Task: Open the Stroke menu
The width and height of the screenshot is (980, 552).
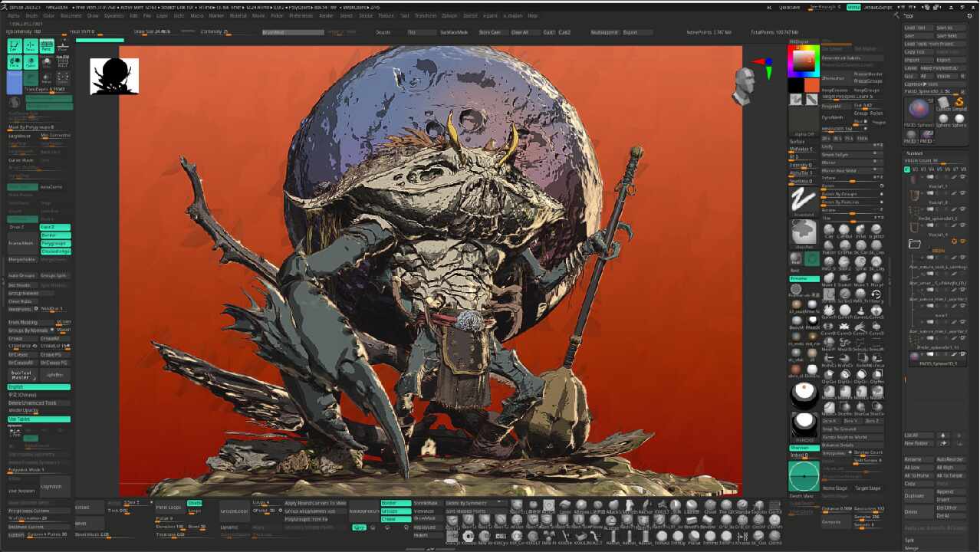Action: [366, 15]
